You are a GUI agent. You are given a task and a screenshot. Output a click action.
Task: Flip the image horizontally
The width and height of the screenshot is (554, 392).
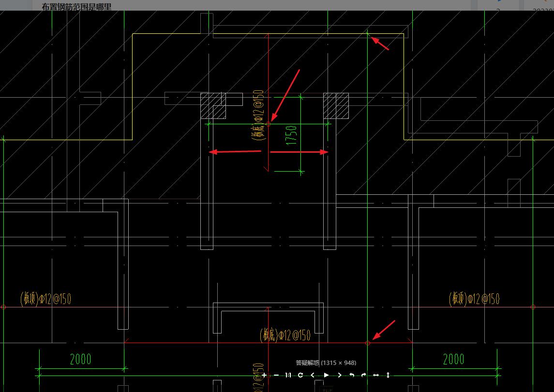(376, 375)
